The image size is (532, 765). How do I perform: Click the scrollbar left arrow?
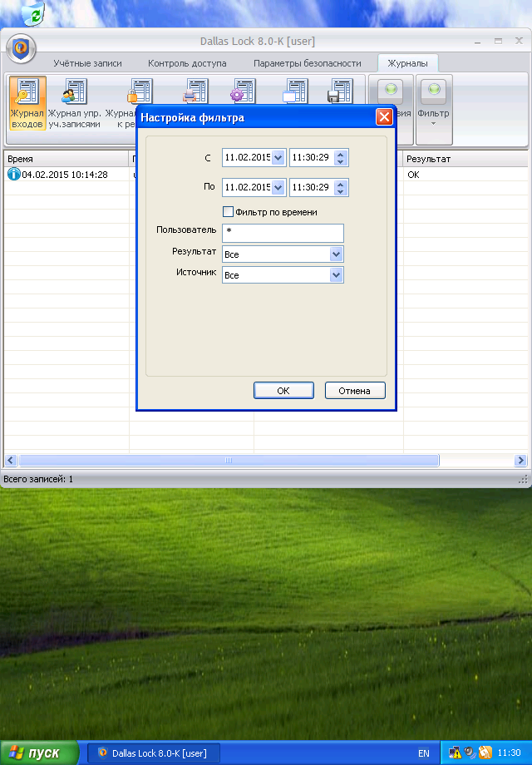11,460
